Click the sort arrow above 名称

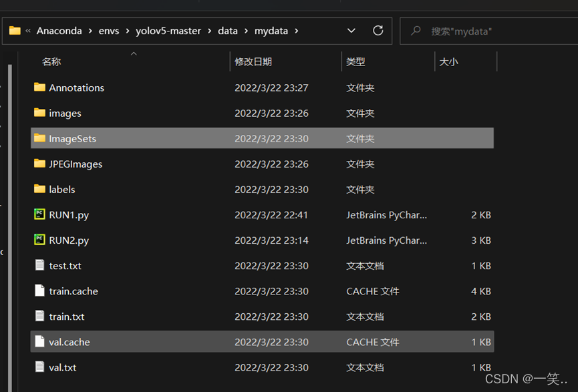[x=134, y=54]
